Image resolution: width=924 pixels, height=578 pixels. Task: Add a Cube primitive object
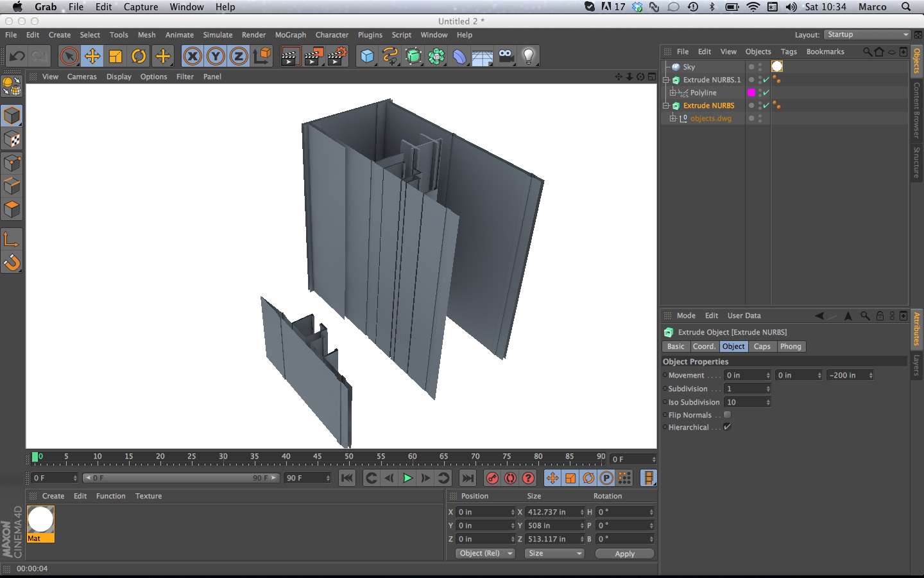[367, 57]
